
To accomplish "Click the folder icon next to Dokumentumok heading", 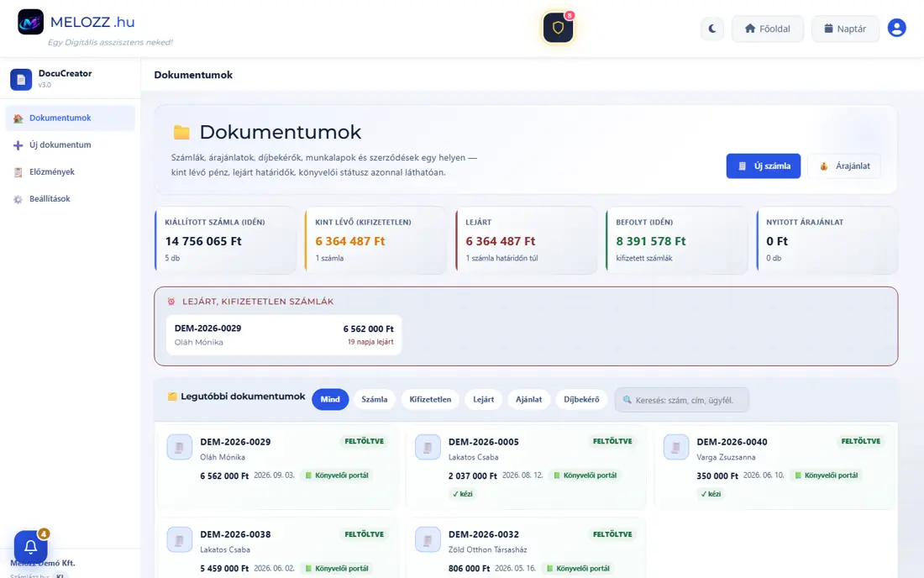I will (181, 132).
